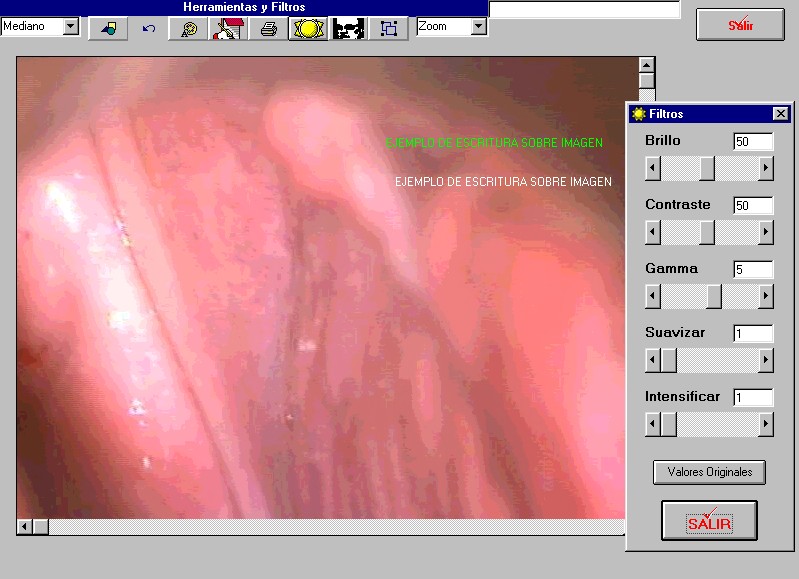Click the black-and-white threshold icon
The image size is (799, 579).
pyautogui.click(x=348, y=28)
